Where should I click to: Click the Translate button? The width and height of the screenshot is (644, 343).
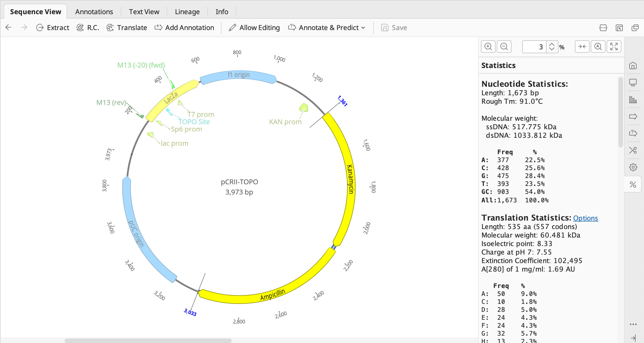click(127, 27)
